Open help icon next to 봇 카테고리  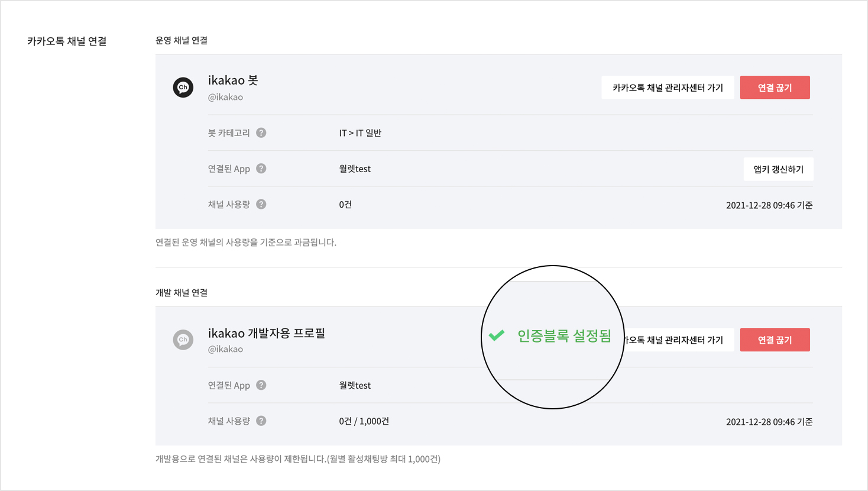point(261,133)
